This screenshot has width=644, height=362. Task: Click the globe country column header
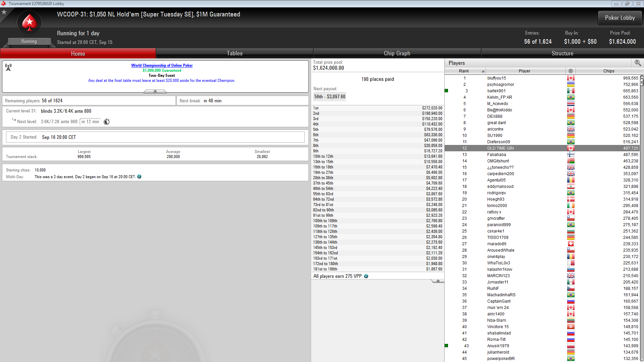pyautogui.click(x=571, y=71)
